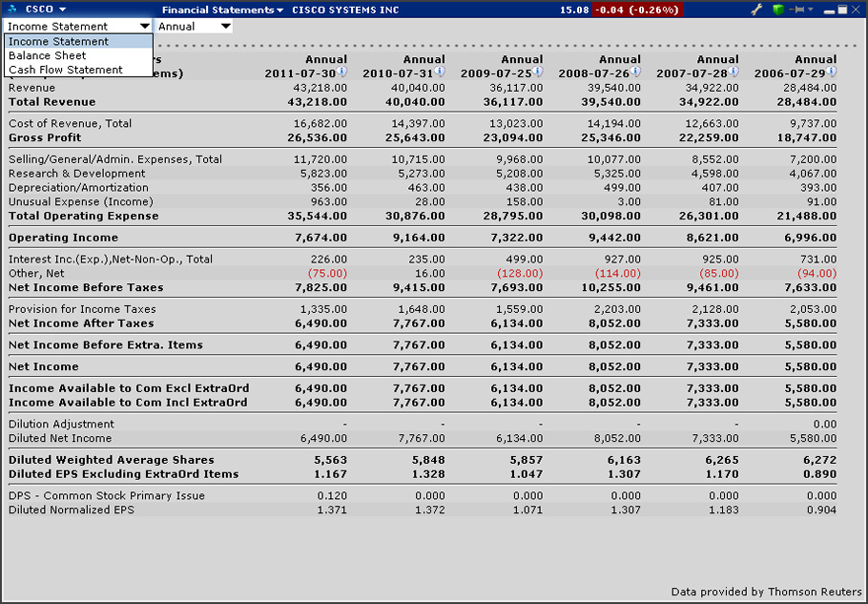Click 2009 Provision for Income Taxes 1,559.00
Viewport: 868px width, 604px height.
(x=520, y=309)
